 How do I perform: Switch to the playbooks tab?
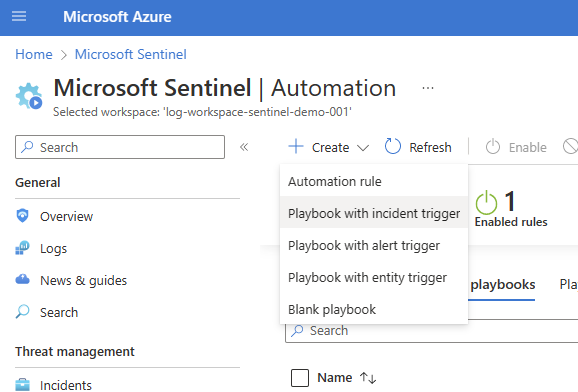pos(503,285)
